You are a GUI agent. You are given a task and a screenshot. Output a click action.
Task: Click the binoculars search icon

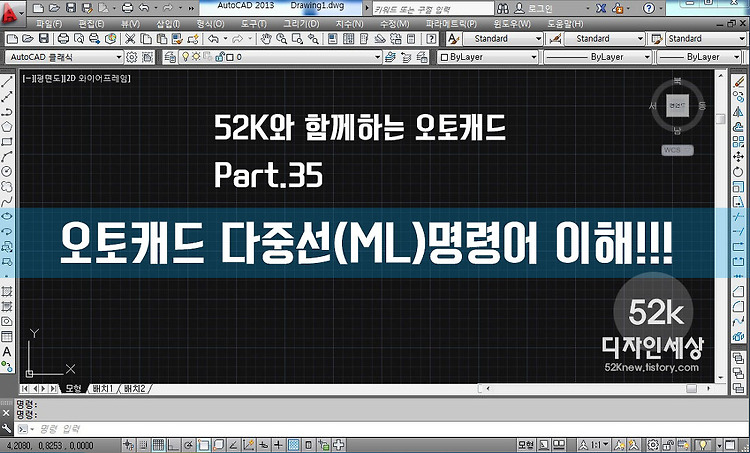(503, 8)
